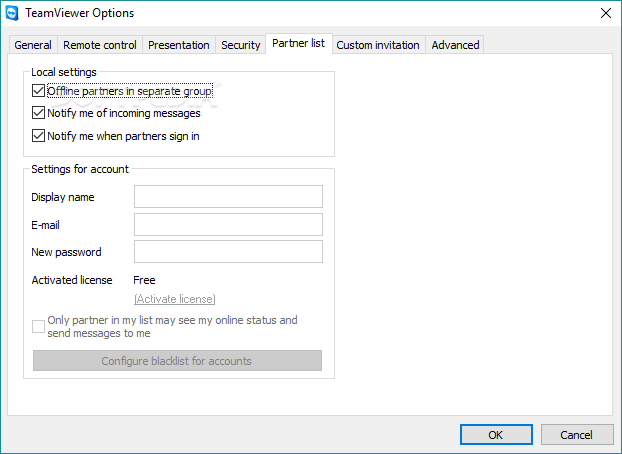Click the Activated license label
This screenshot has width=622, height=454.
[72, 280]
